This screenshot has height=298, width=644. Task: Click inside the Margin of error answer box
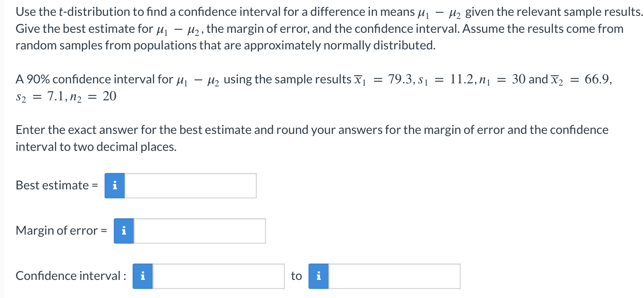point(200,231)
